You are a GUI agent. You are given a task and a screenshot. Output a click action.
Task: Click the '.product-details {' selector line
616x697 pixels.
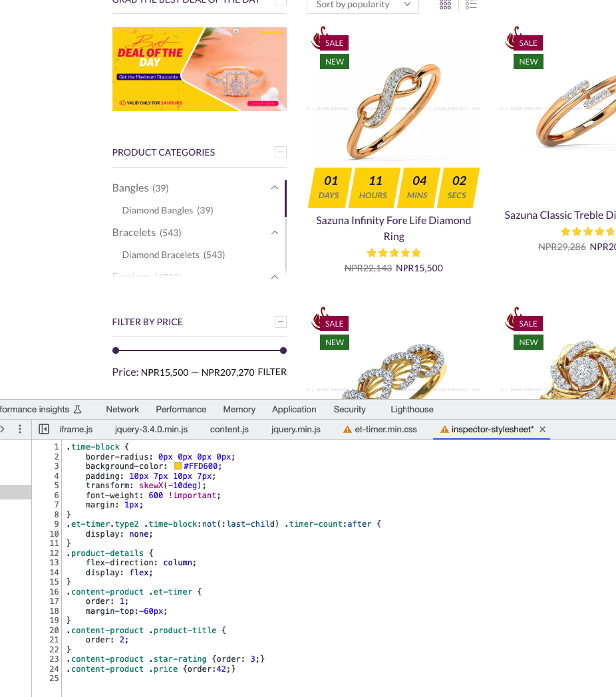click(110, 553)
